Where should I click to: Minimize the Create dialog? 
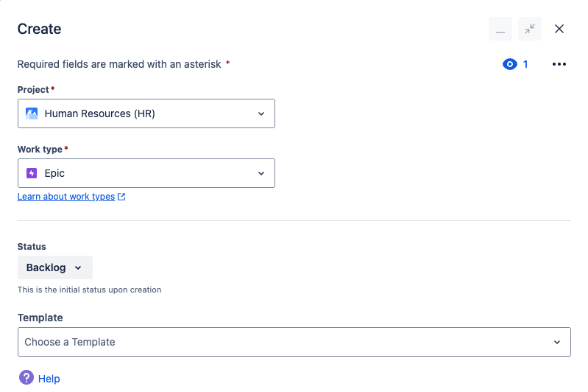tap(500, 29)
